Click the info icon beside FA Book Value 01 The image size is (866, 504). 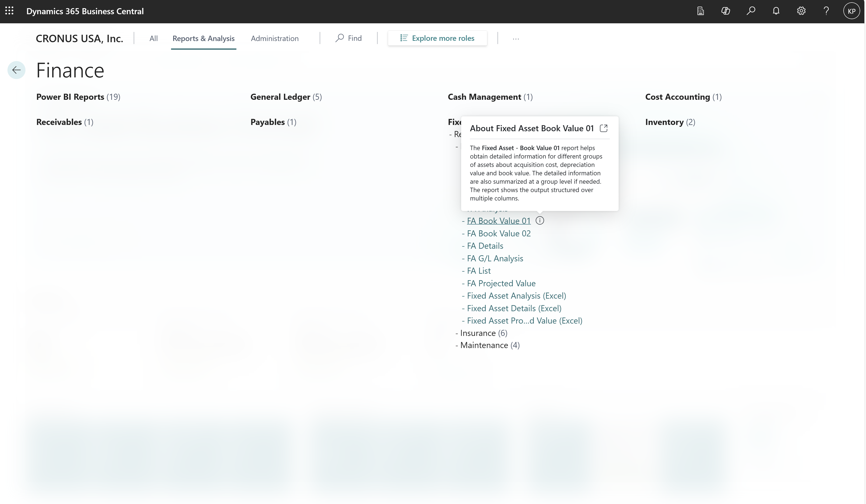540,221
